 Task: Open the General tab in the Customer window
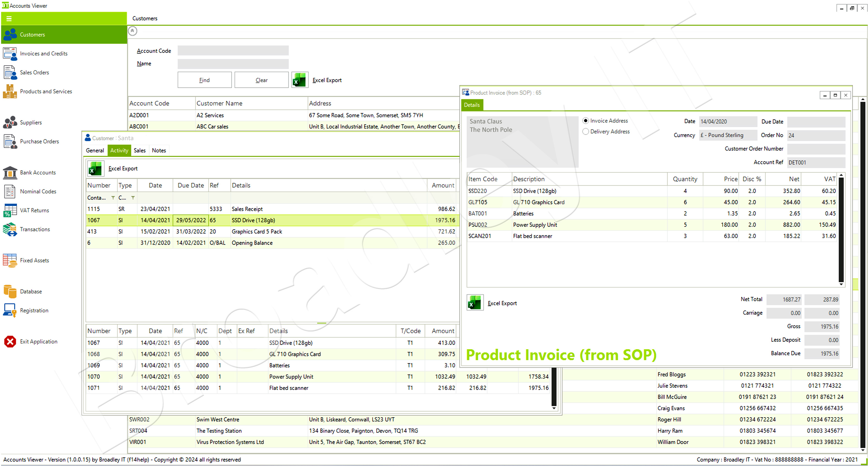pos(95,150)
